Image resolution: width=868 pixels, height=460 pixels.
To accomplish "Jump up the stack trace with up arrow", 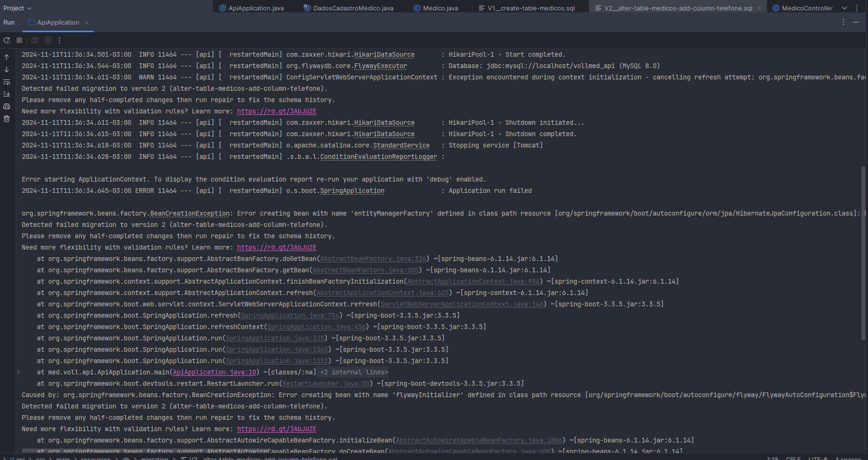I will coord(7,57).
